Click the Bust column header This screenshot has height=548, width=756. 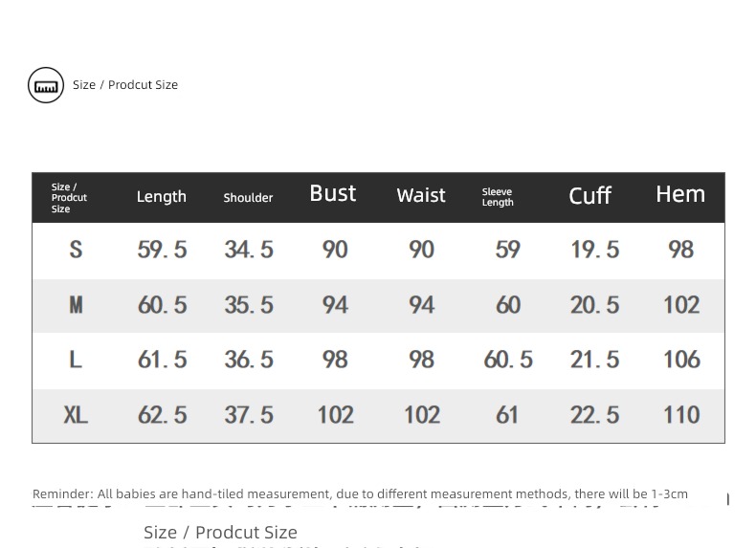(333, 193)
